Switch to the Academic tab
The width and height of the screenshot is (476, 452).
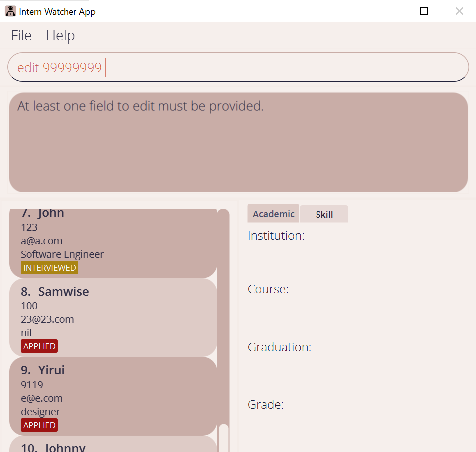(x=273, y=214)
